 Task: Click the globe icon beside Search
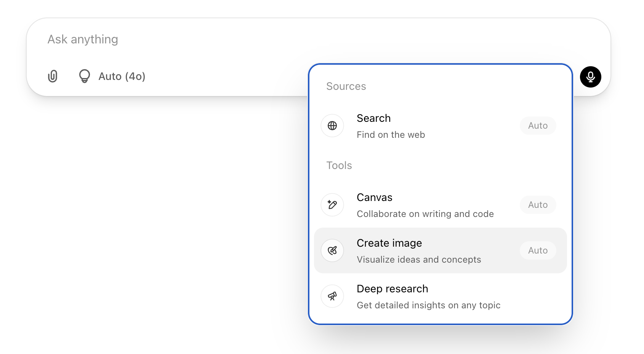[x=332, y=125]
